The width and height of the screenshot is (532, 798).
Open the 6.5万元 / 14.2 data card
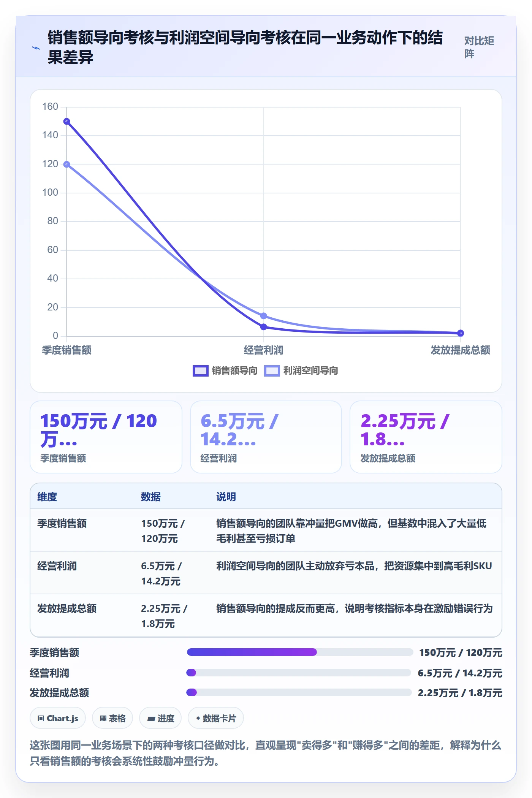[266, 437]
